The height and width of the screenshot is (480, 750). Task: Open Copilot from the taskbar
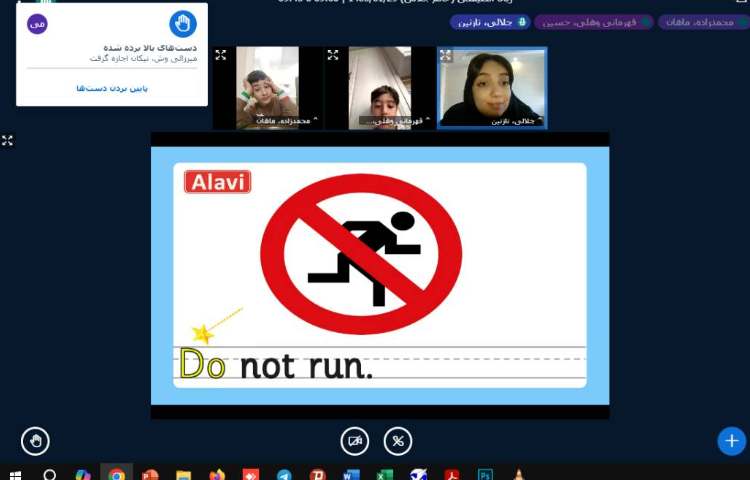(83, 474)
